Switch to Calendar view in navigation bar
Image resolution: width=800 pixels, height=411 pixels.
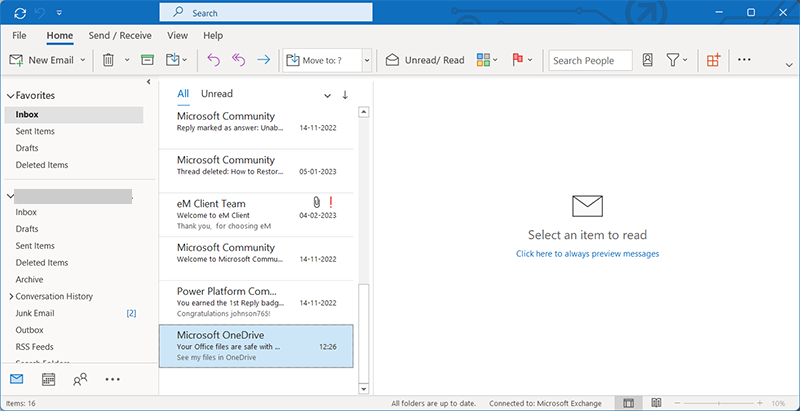coord(48,379)
